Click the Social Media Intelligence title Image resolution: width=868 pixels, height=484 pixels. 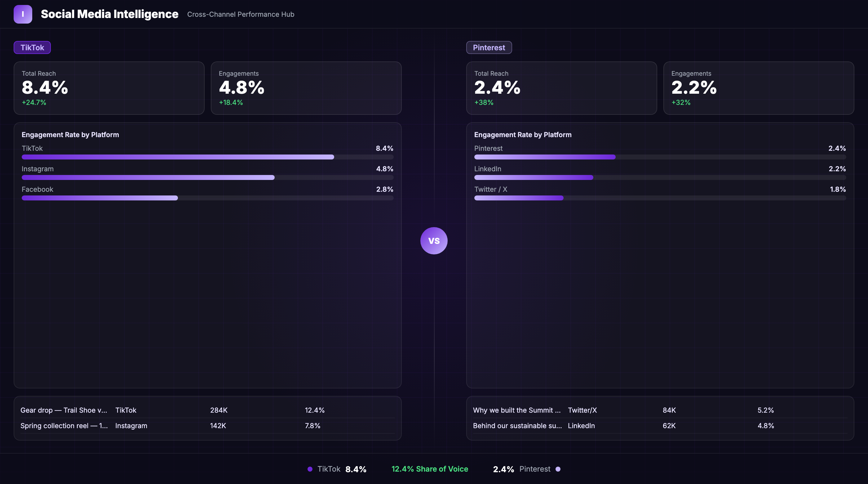[x=109, y=14]
